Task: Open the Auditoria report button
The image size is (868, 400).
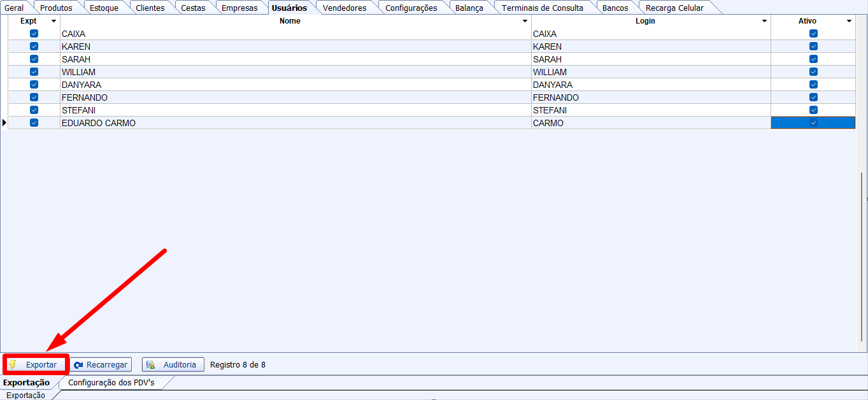Action: [x=173, y=365]
